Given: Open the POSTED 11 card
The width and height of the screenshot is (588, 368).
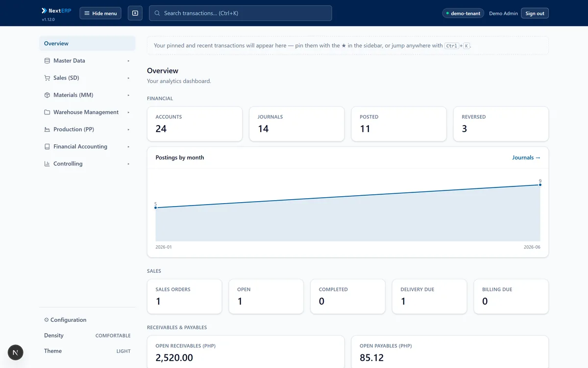Looking at the screenshot, I should [x=399, y=124].
